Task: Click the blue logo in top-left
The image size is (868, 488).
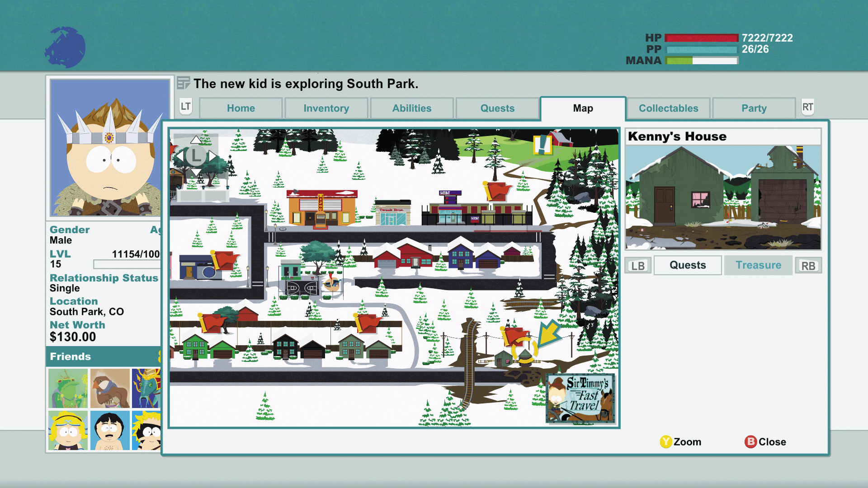Action: click(65, 47)
